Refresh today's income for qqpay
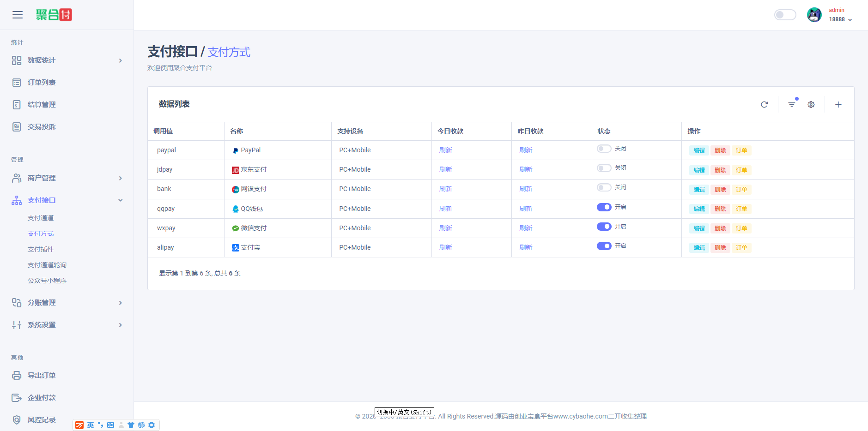Viewport: 868px width, 431px height. pyautogui.click(x=445, y=209)
